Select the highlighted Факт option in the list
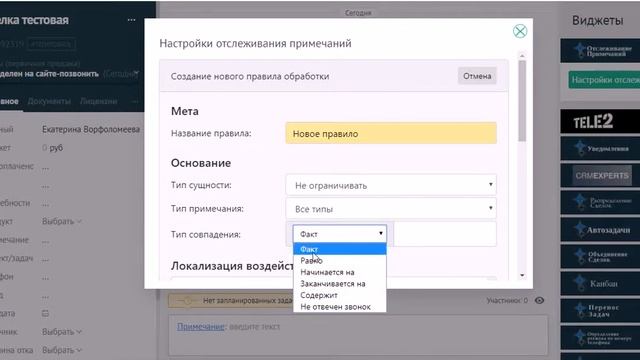The image size is (640, 360). click(340, 249)
